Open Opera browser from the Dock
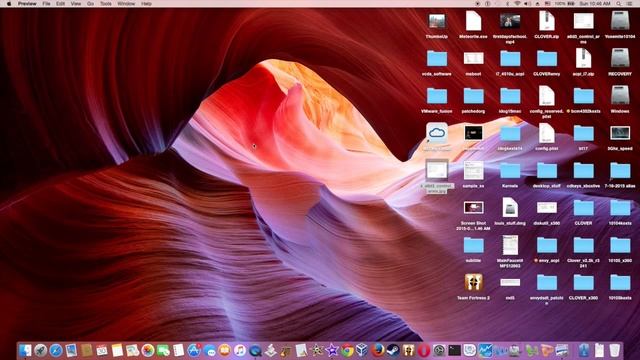The image size is (640, 360). pyautogui.click(x=424, y=350)
